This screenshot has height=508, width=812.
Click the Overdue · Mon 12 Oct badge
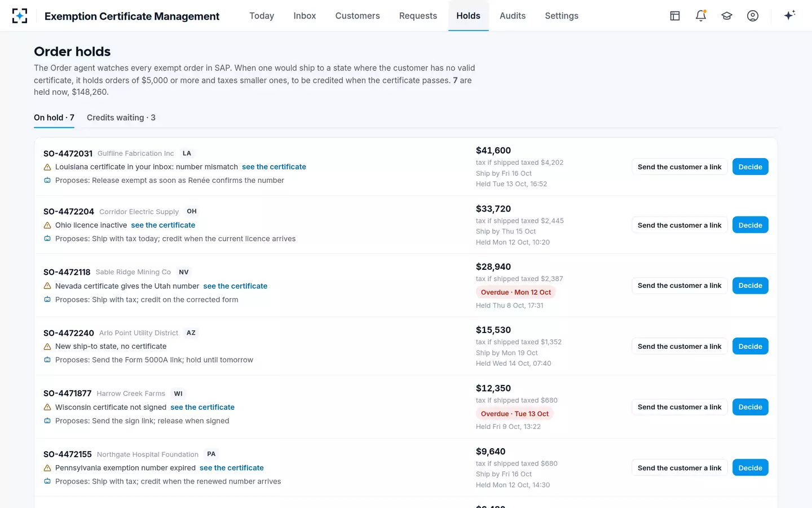pos(516,292)
